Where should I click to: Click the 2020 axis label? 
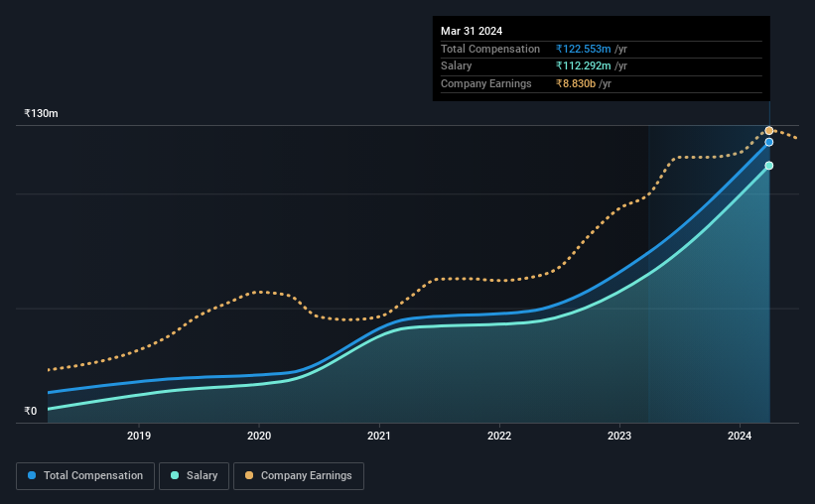tap(259, 436)
